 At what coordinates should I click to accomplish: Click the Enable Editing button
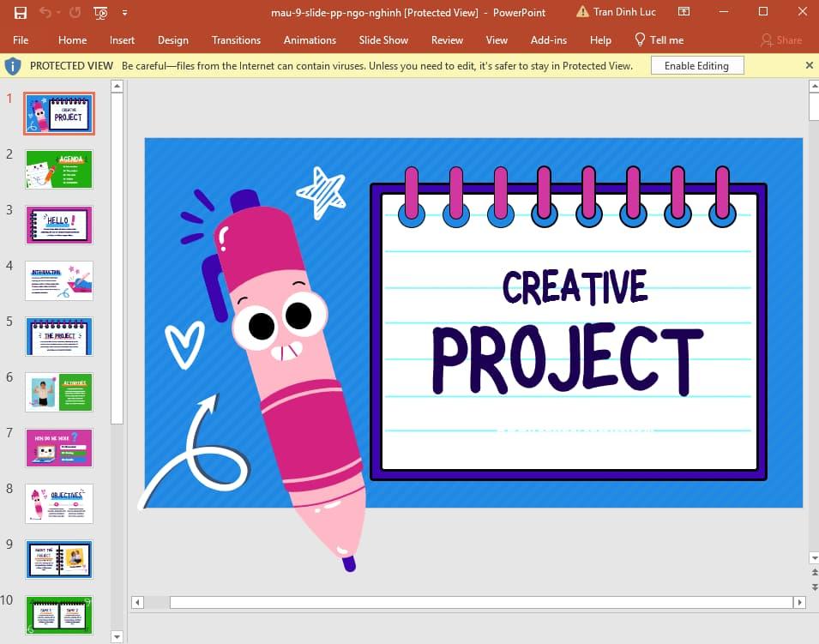coord(696,65)
